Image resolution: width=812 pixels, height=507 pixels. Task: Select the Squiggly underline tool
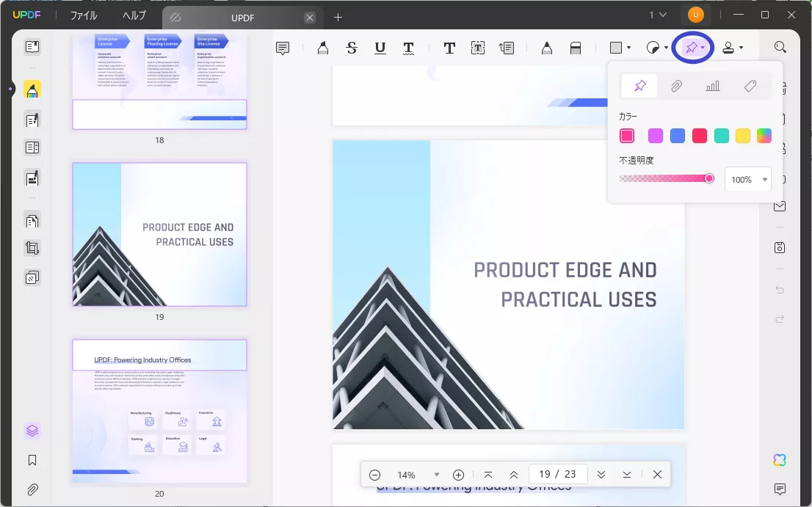pos(409,48)
